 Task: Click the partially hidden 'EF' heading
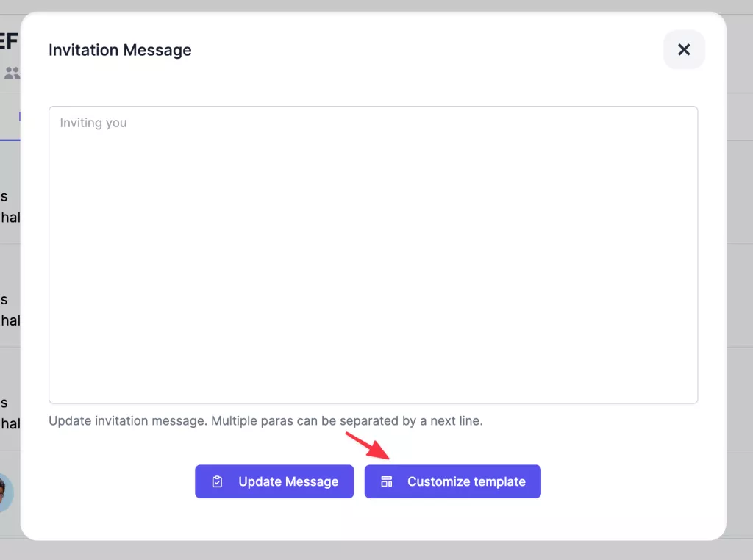(x=9, y=40)
